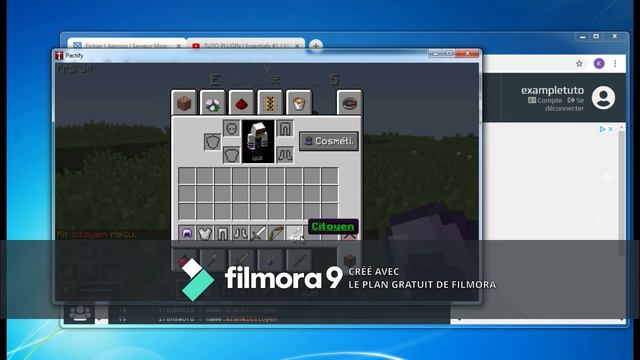Minimize the Chrome browser window
This screenshot has height=360, width=640.
[x=582, y=37]
